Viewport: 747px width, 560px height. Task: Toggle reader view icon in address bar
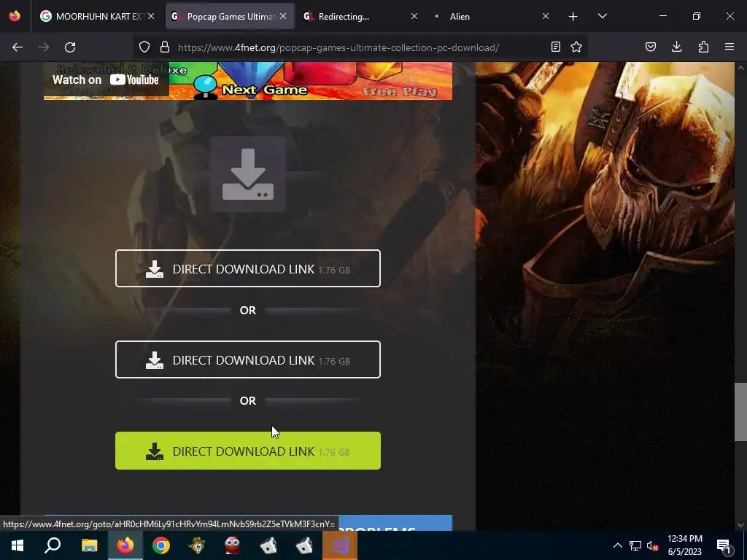[555, 47]
